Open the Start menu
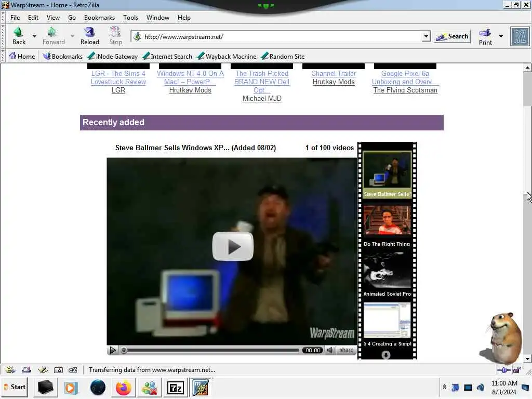The height and width of the screenshot is (399, 532). click(15, 387)
